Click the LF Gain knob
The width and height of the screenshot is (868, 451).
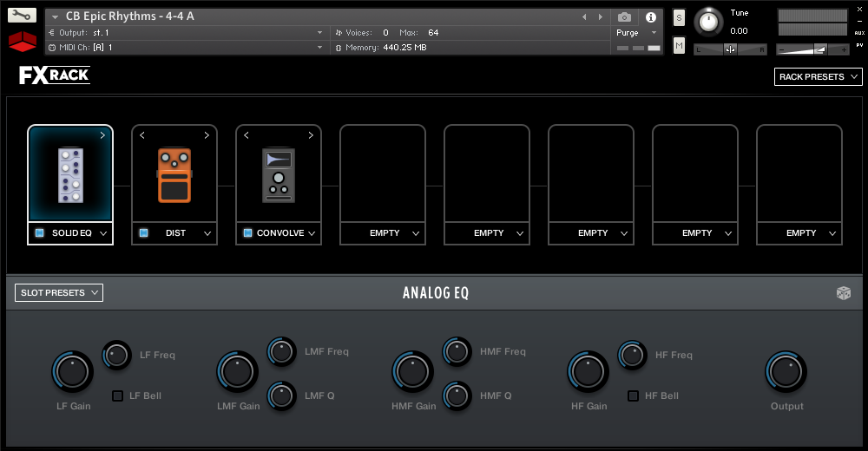click(73, 372)
